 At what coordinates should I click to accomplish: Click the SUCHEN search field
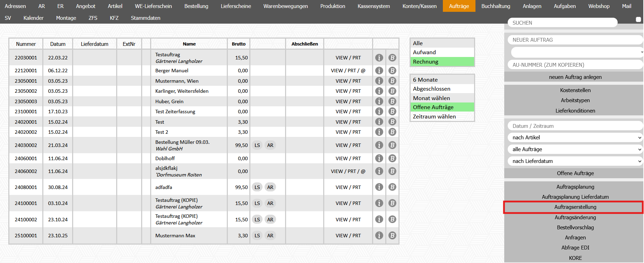(x=563, y=23)
